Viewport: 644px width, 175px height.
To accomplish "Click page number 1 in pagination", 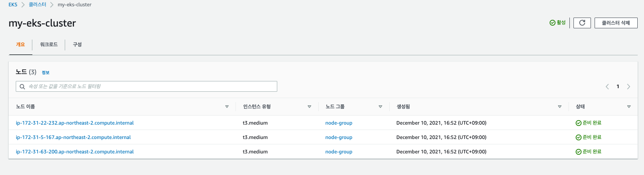I will (x=618, y=86).
